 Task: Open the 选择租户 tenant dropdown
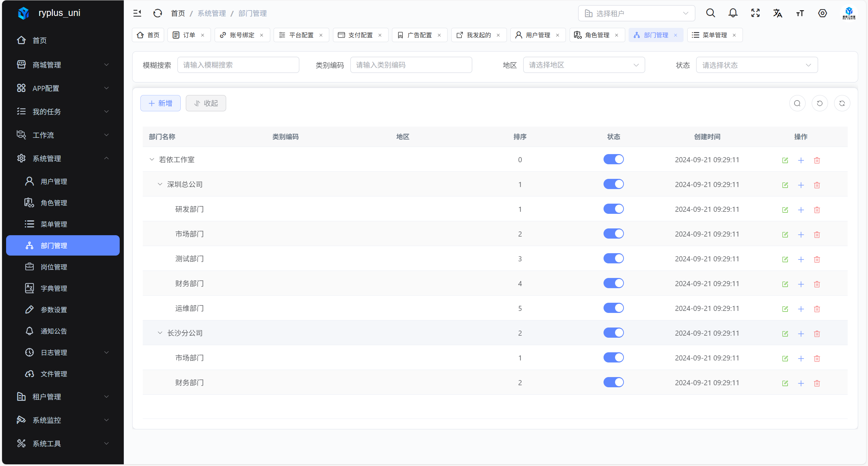point(636,13)
